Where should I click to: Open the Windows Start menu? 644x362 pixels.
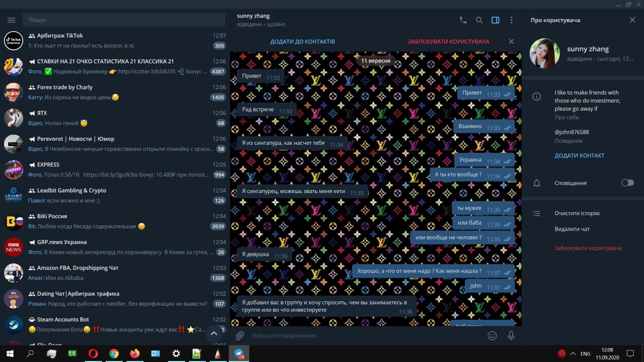coord(10,353)
